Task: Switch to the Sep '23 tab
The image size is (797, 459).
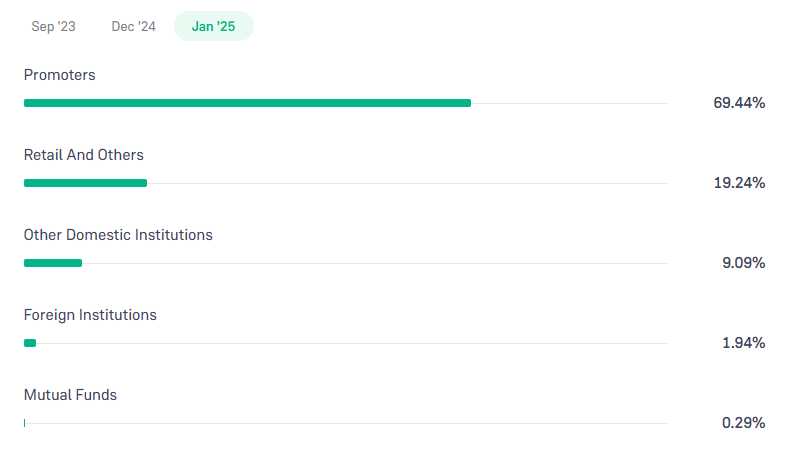Action: pos(53,26)
